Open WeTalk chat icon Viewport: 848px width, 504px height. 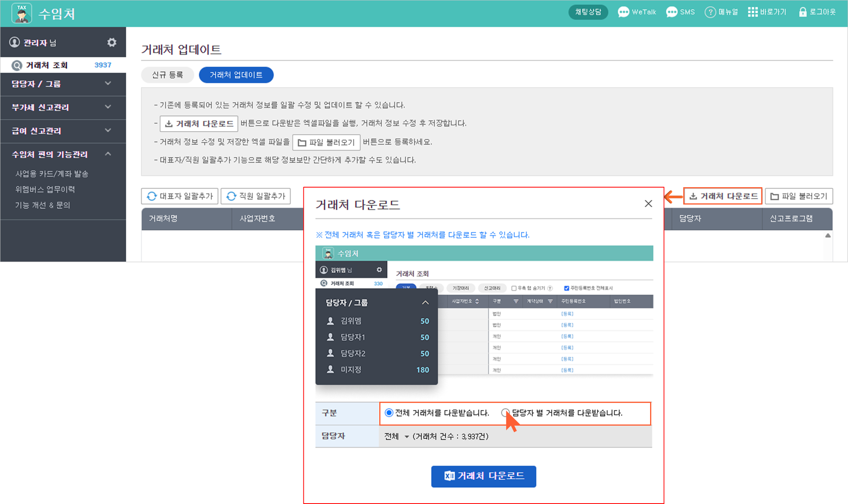[x=623, y=12]
